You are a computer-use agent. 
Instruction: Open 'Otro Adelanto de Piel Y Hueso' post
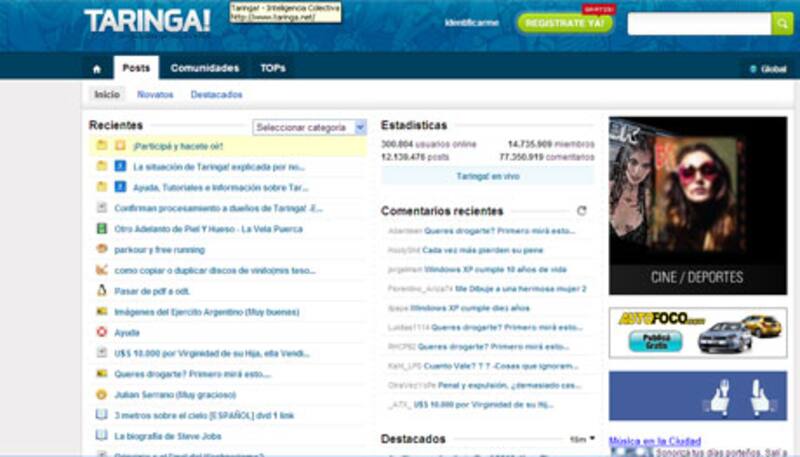click(x=208, y=229)
